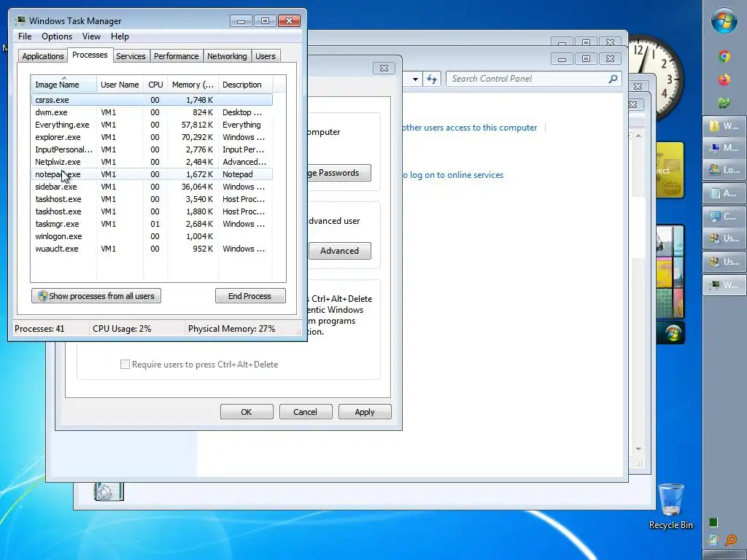747x560 pixels.
Task: Select the winlogon.exe process row
Action: coord(152,236)
